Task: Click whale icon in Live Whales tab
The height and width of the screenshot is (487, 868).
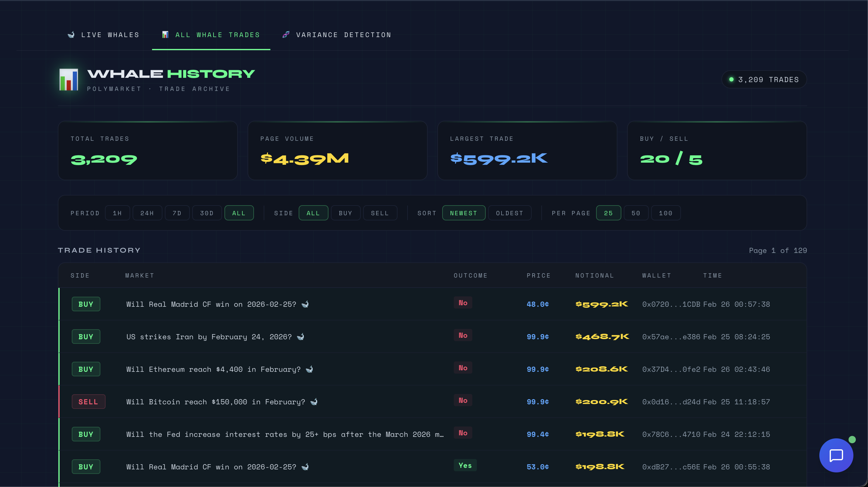Action: pos(71,35)
